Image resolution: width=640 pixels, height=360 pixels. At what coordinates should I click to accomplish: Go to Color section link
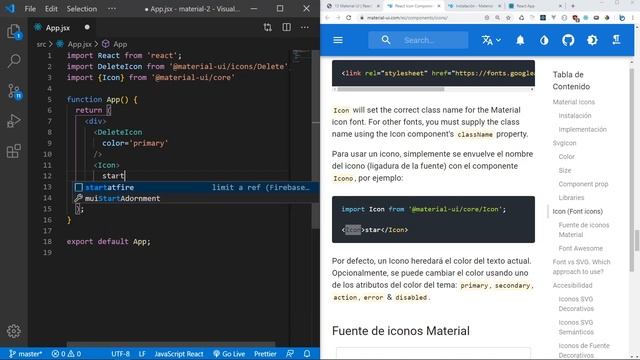pyautogui.click(x=567, y=157)
